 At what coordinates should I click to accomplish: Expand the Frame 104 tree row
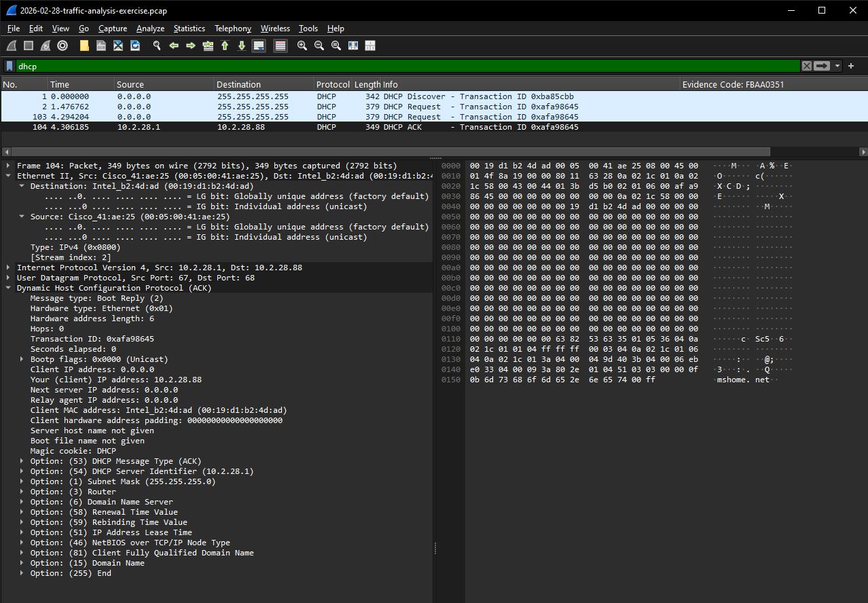point(8,166)
